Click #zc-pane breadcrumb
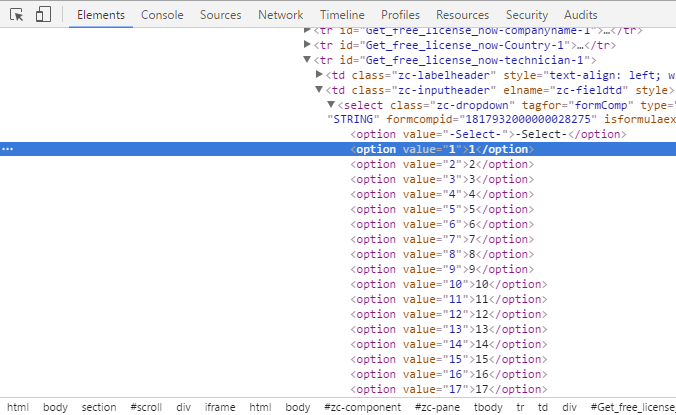The image size is (676, 415). click(x=437, y=407)
